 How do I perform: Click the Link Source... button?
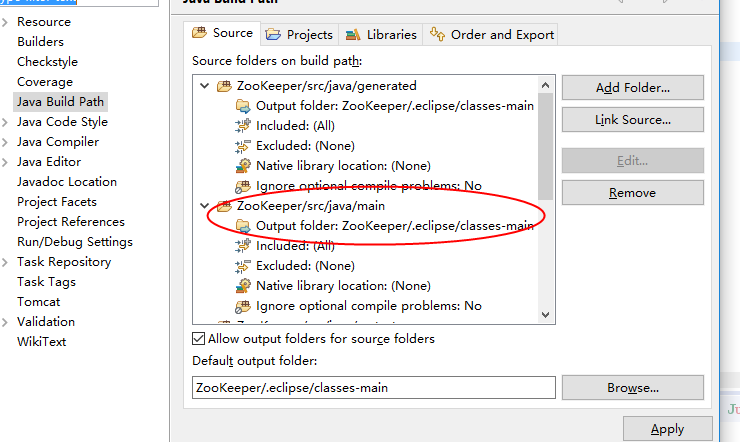pyautogui.click(x=632, y=120)
